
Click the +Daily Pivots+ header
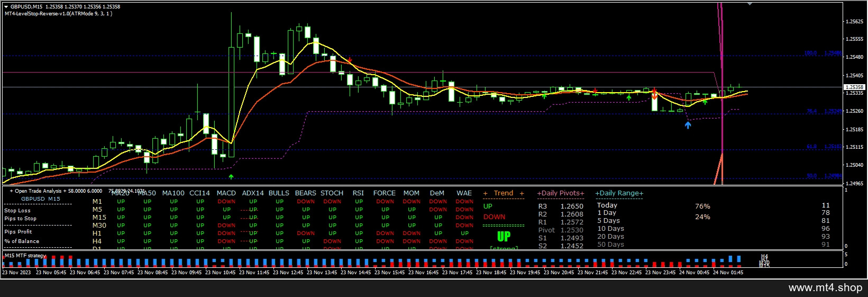tap(561, 193)
